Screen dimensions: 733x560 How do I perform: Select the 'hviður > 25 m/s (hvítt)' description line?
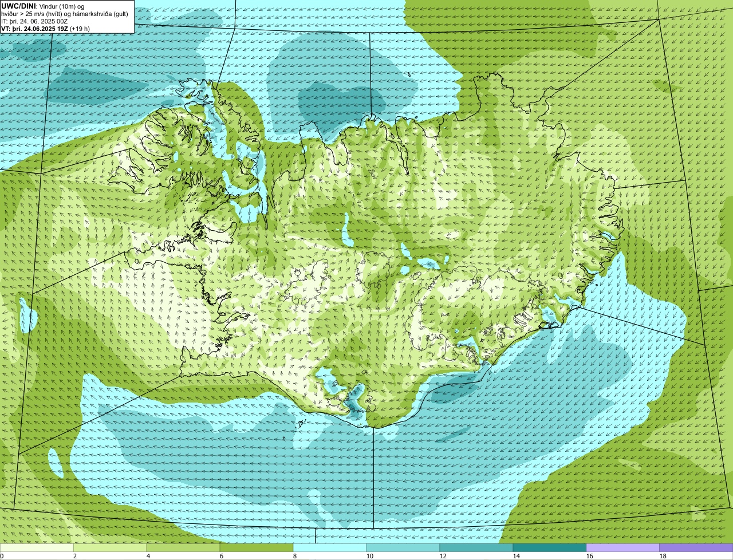pos(64,13)
